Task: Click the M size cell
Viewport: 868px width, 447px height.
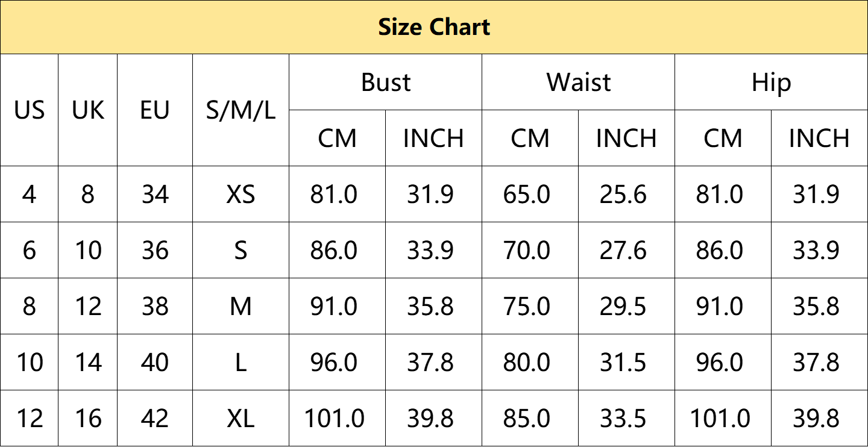Action: point(241,307)
